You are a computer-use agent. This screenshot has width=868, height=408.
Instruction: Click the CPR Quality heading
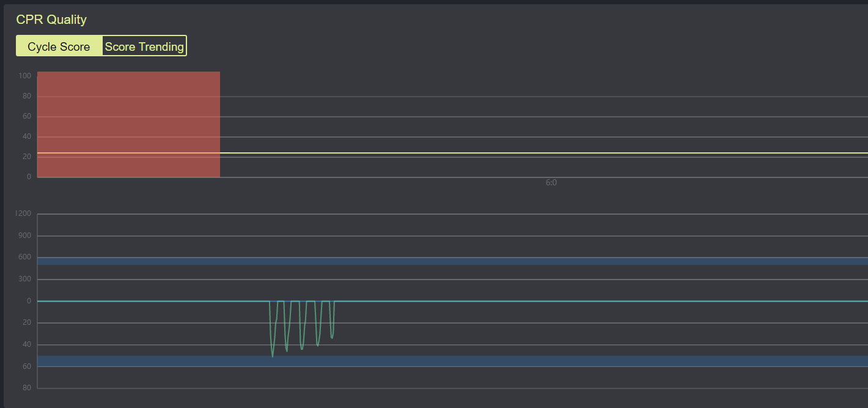[x=51, y=20]
